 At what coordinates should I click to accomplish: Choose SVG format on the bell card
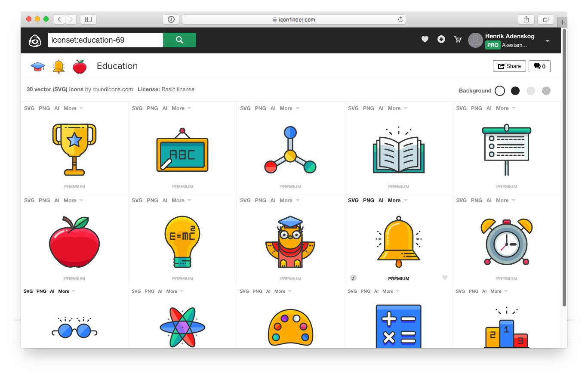pyautogui.click(x=353, y=201)
